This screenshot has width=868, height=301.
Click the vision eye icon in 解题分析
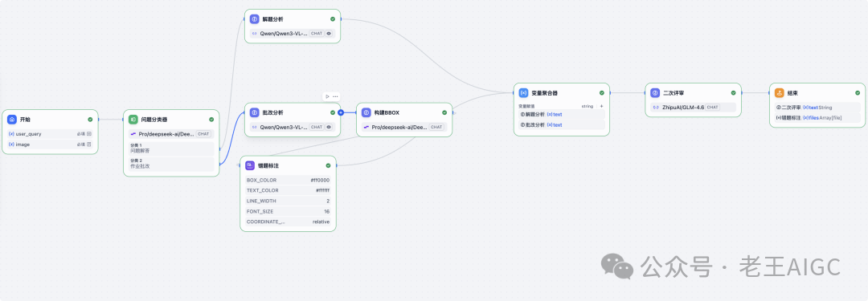point(329,33)
